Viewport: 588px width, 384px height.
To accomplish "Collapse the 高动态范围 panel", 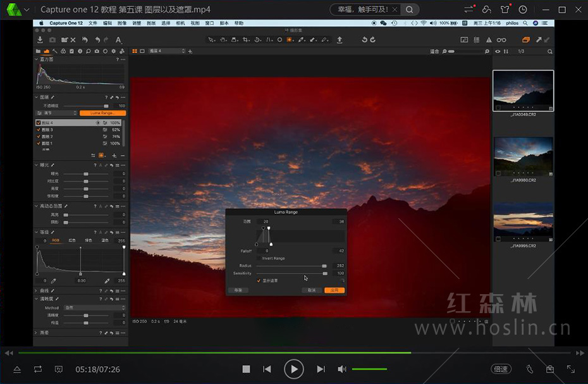I will (37, 206).
